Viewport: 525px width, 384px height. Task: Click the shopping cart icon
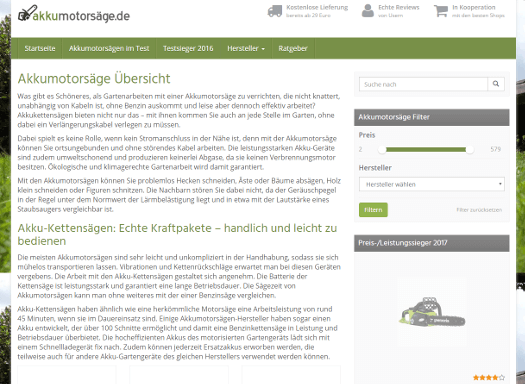(441, 11)
